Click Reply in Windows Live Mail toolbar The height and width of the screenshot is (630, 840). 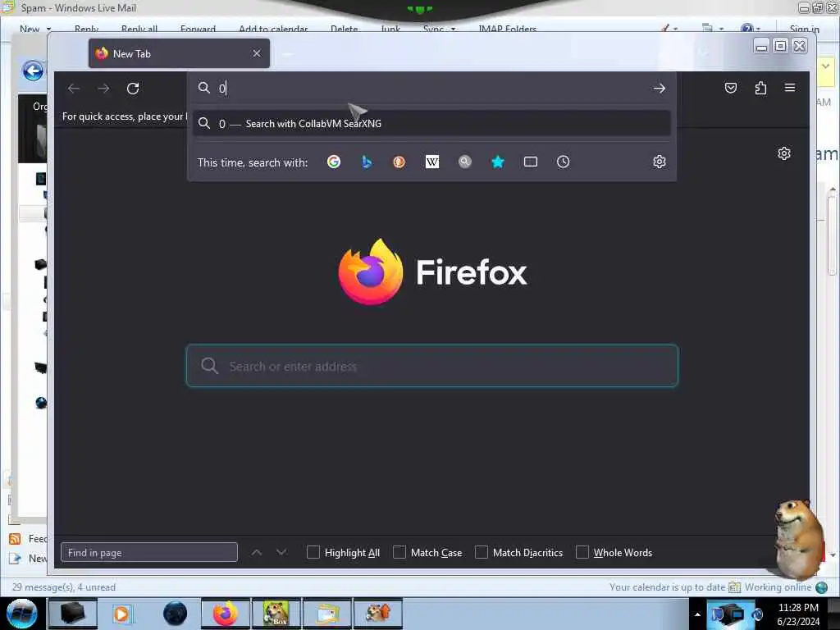coord(86,29)
